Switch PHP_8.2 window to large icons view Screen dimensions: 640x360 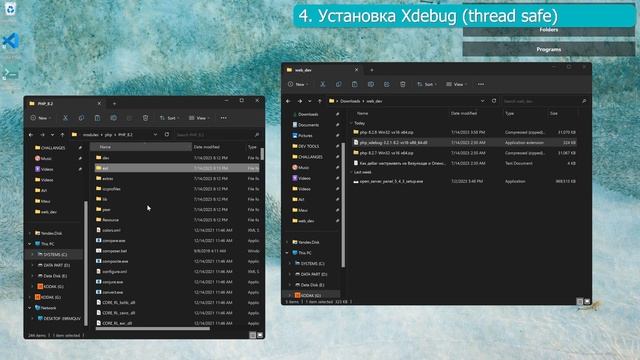[x=260, y=335]
